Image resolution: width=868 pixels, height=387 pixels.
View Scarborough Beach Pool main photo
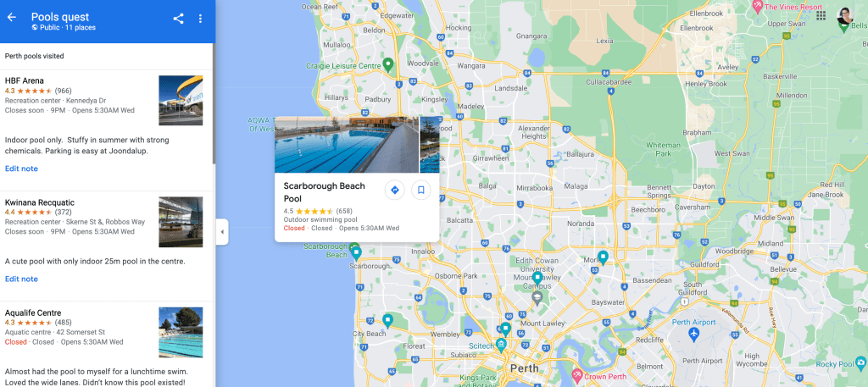[x=347, y=144]
